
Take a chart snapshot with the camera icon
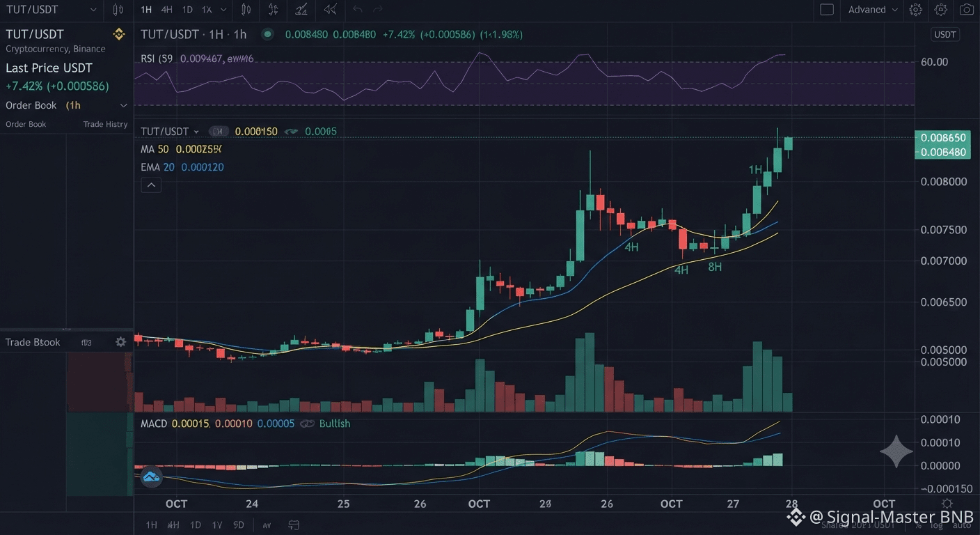coord(966,10)
